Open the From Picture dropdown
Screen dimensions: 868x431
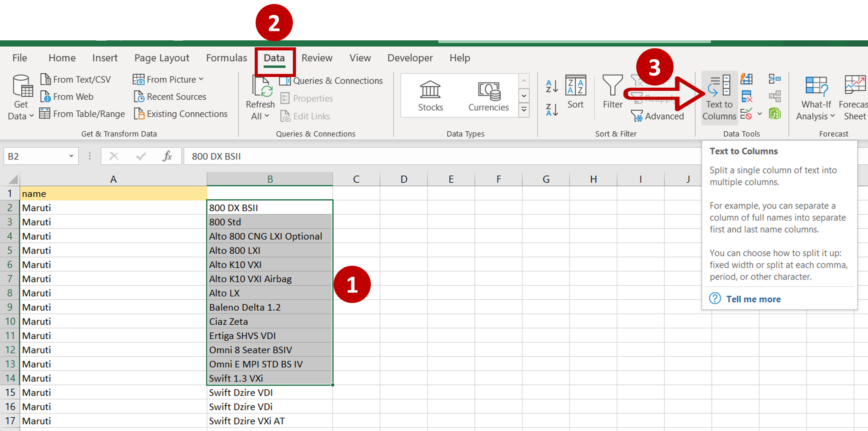201,79
